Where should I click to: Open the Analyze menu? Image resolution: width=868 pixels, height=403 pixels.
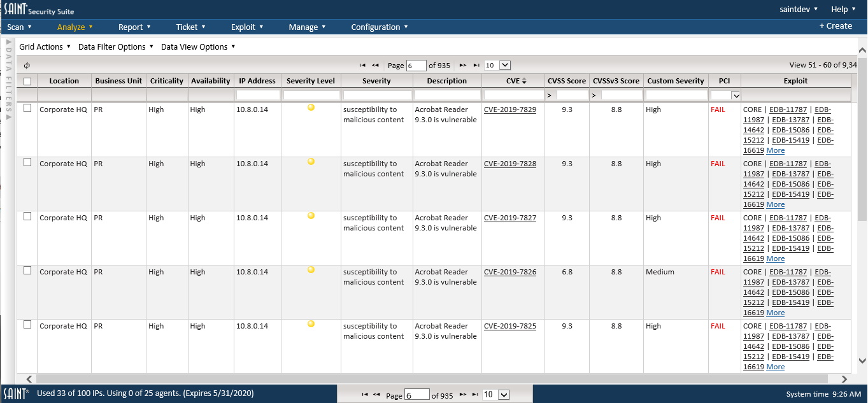tap(75, 27)
